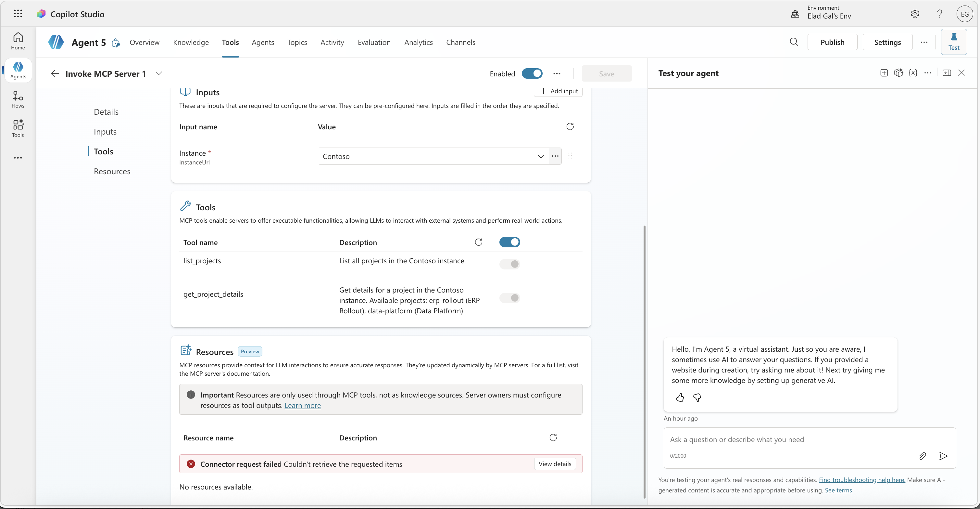The height and width of the screenshot is (509, 980).
Task: Open more options beside Instance value
Action: click(555, 156)
